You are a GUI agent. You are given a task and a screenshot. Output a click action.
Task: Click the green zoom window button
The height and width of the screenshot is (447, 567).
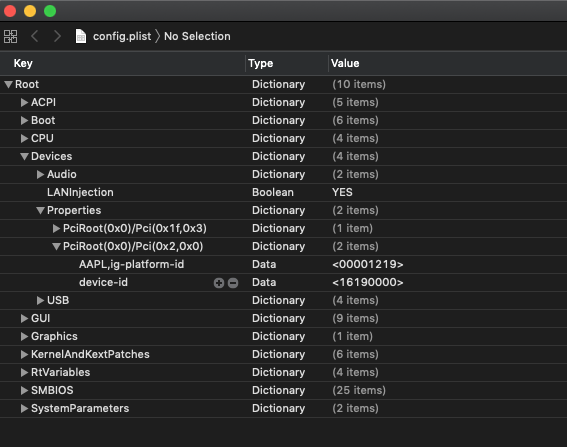coord(50,11)
